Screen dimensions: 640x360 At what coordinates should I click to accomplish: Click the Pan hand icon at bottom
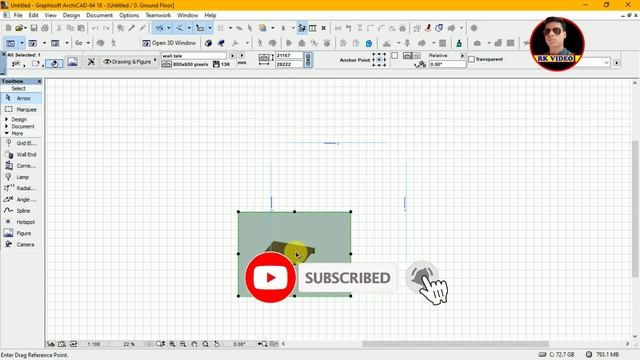(x=194, y=344)
